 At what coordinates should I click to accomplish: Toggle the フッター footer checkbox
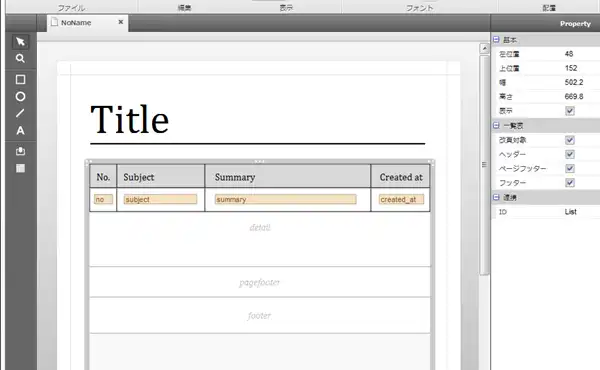click(x=570, y=183)
